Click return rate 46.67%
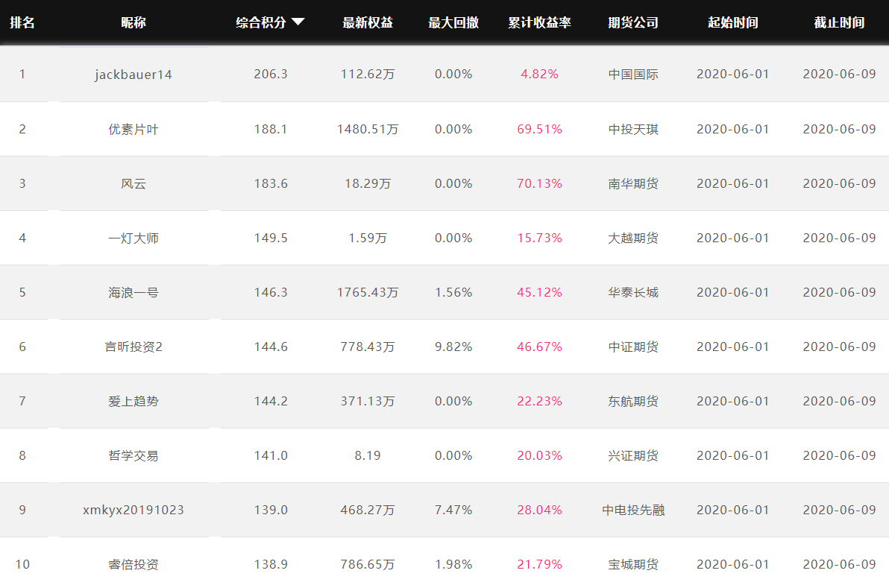The width and height of the screenshot is (889, 588). [x=539, y=347]
